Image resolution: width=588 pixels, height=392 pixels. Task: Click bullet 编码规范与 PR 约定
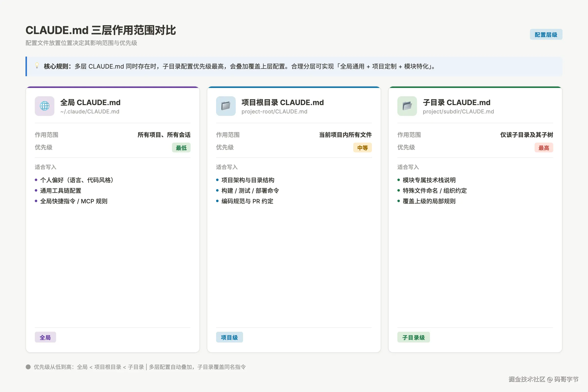pos(247,201)
